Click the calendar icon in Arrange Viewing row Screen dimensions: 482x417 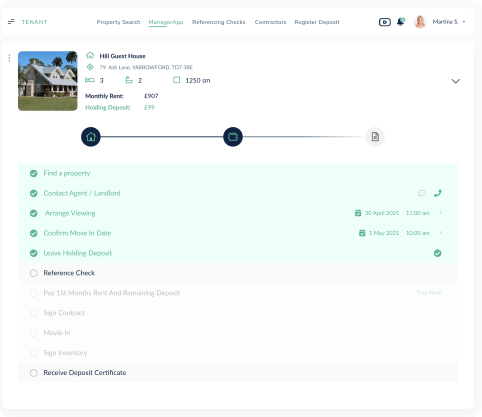click(358, 213)
